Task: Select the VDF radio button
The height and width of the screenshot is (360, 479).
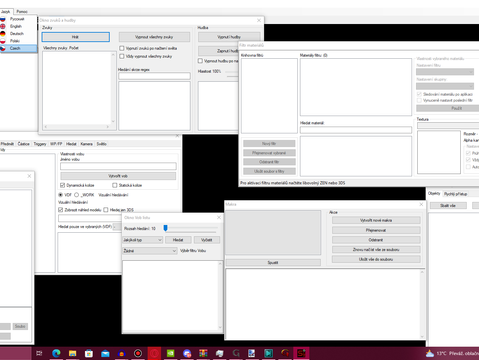Action: (61, 195)
